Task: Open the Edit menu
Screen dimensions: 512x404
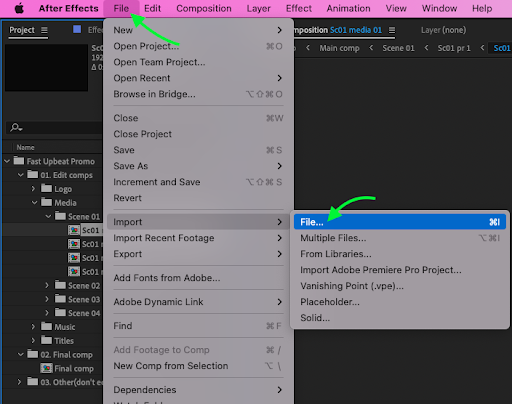Action: (x=153, y=8)
